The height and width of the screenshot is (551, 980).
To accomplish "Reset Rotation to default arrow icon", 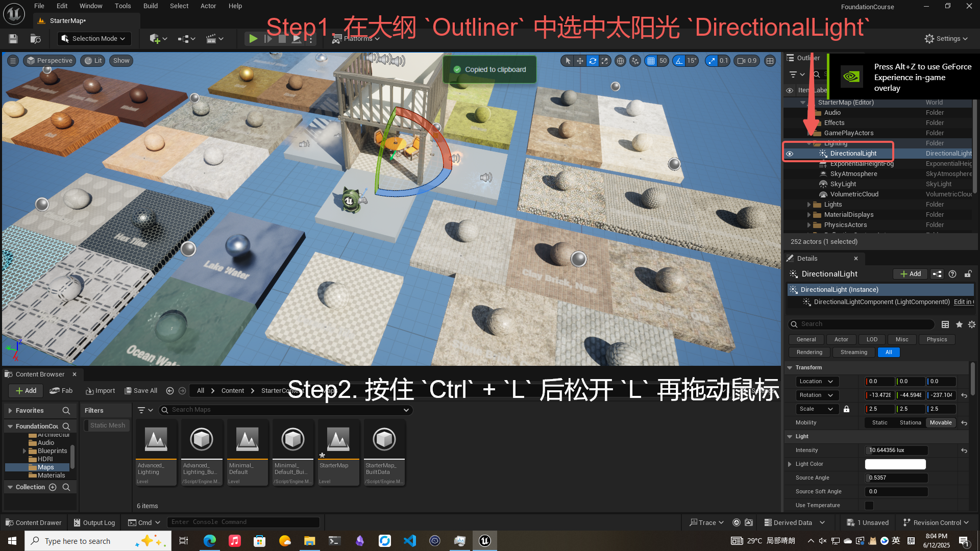I will click(x=964, y=395).
